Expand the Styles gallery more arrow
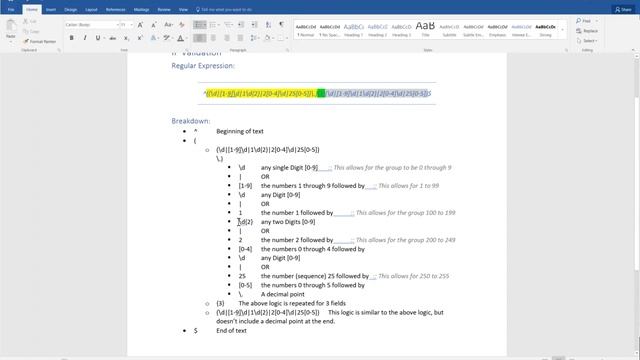Viewport: 640px width, 360px height. click(563, 29)
